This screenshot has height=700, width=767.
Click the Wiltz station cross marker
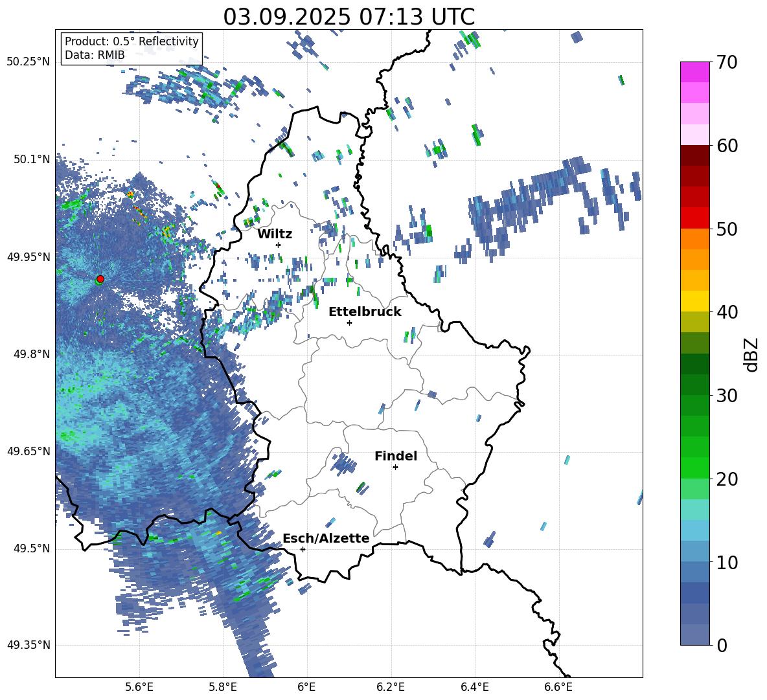[279, 245]
